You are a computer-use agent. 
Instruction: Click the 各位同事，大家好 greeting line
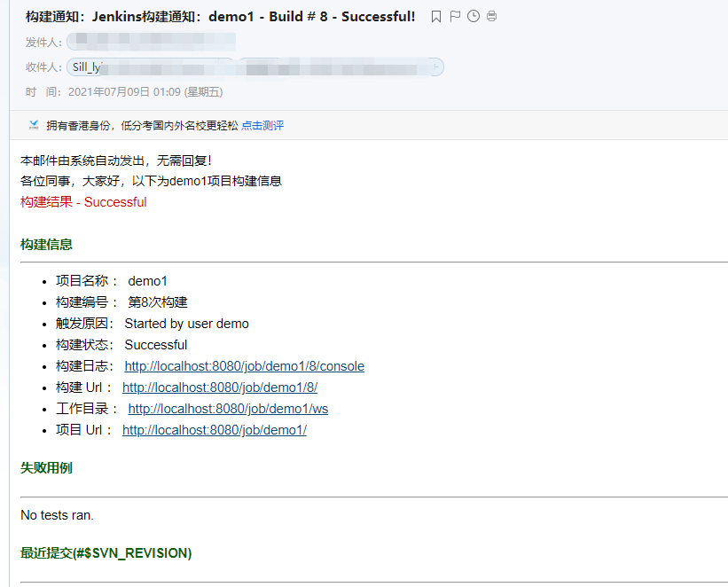(151, 181)
